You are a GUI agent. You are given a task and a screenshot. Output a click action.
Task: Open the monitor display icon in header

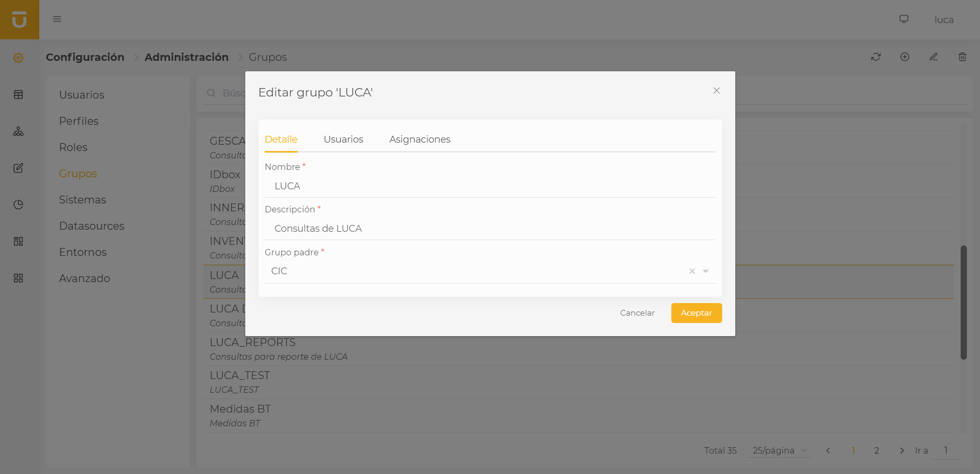tap(904, 19)
